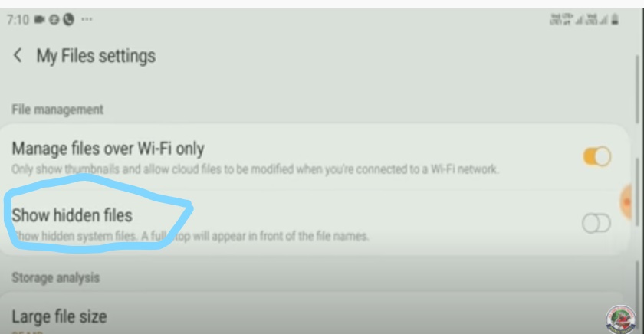Screen dimensions: 644x334
Task: Click the My Files settings title
Action: click(x=96, y=56)
